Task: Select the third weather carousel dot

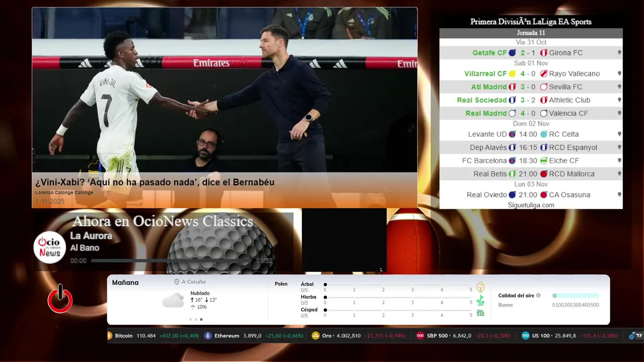Action: (201, 319)
